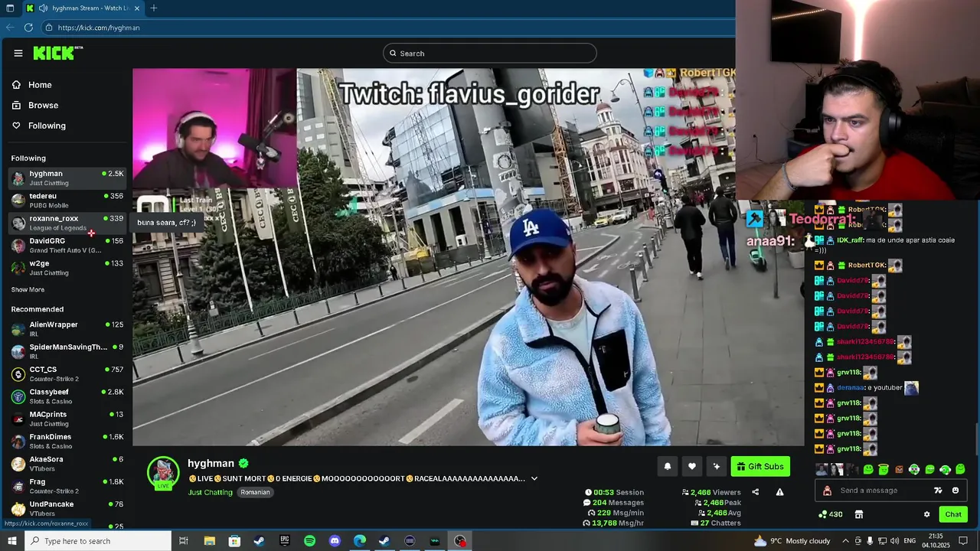Expand Show More in Following list
This screenshot has height=551, width=980.
(x=28, y=290)
